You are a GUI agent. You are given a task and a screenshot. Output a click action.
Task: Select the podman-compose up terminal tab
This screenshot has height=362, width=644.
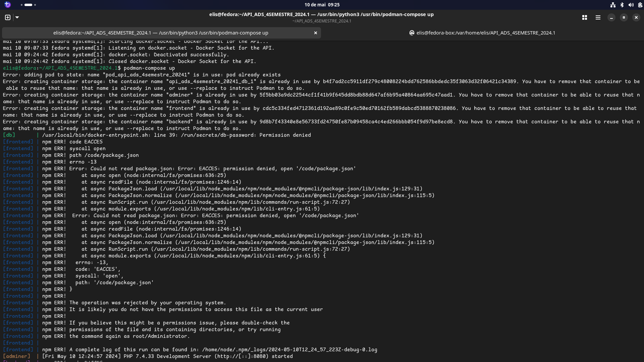pos(161,33)
